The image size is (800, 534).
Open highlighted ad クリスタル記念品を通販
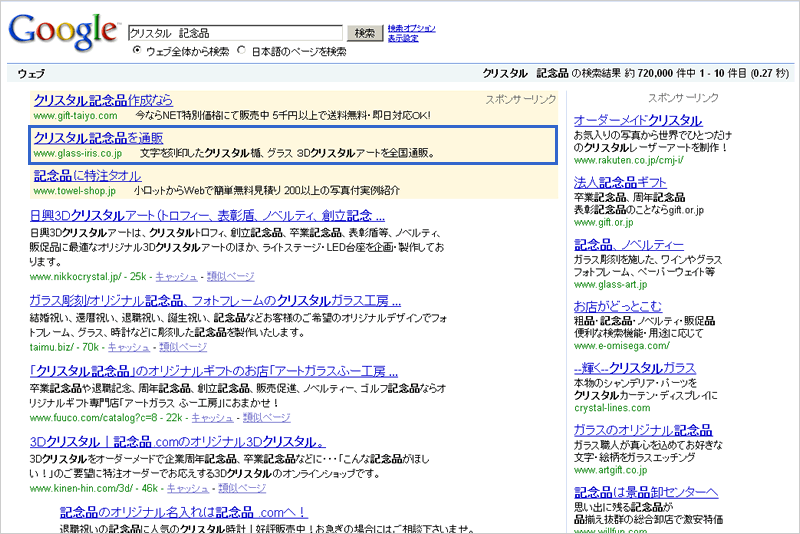[98, 138]
